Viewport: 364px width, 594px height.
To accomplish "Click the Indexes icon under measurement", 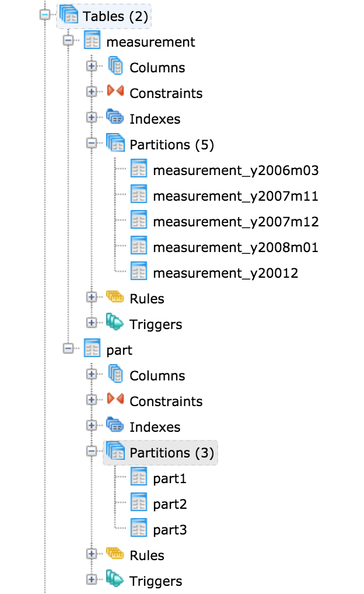I will coord(116,118).
